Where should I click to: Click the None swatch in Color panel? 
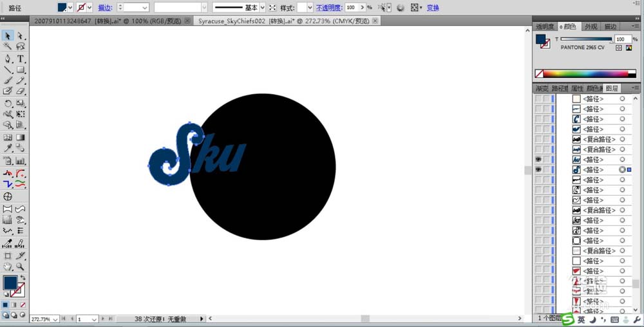coord(539,74)
